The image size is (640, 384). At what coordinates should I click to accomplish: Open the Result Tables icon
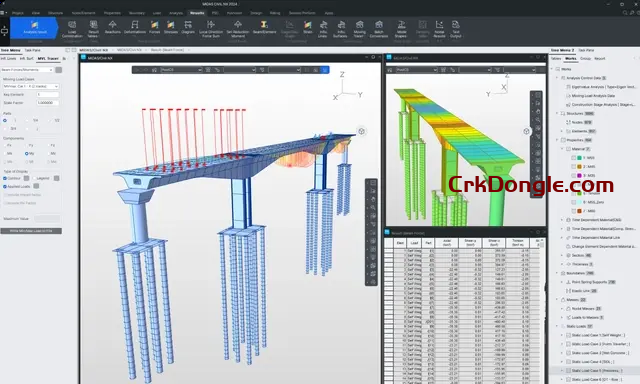pos(93,29)
